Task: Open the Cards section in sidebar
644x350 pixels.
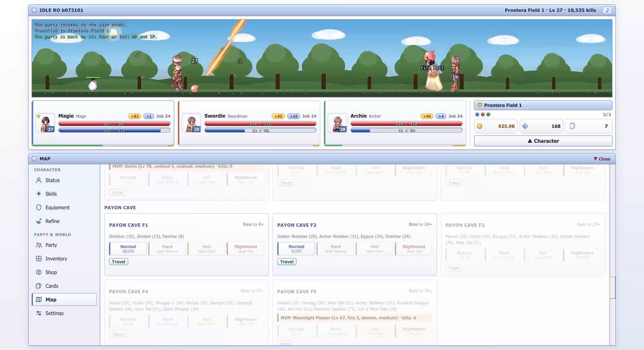Action: 64,286
